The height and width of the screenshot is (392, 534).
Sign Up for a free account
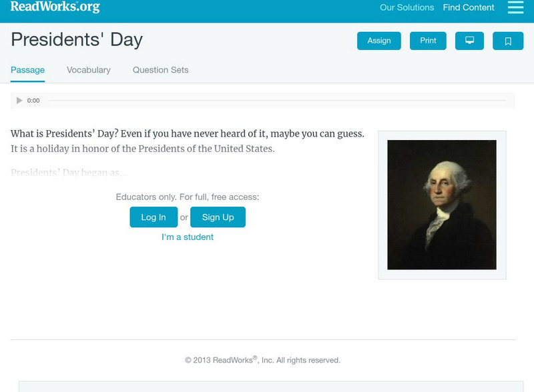(218, 217)
